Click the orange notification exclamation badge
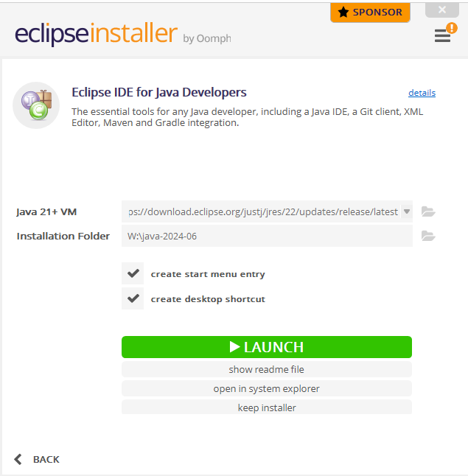Viewport: 468px width, 476px height. tap(452, 28)
